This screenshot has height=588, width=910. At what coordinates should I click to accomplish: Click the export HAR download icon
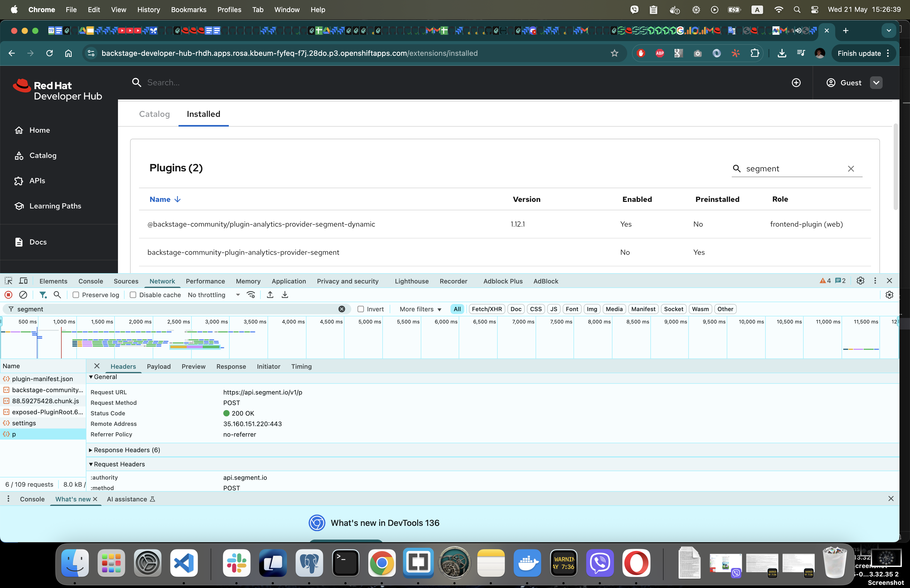coord(285,295)
